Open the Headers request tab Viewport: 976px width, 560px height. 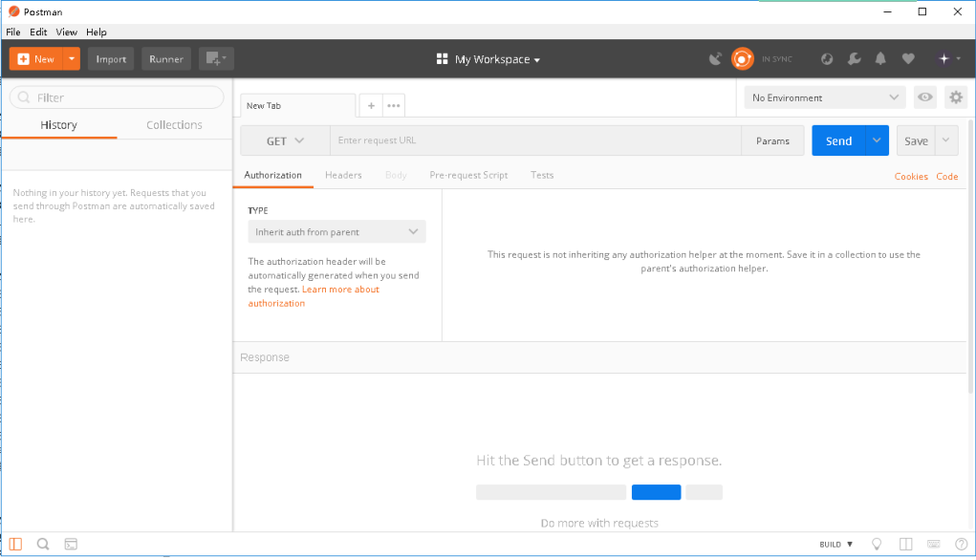pos(343,175)
